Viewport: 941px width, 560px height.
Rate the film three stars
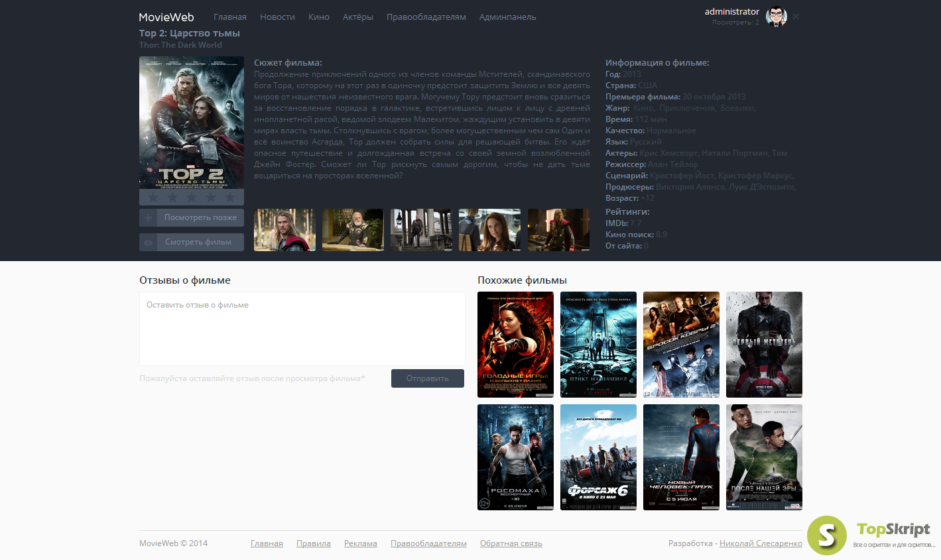click(192, 197)
